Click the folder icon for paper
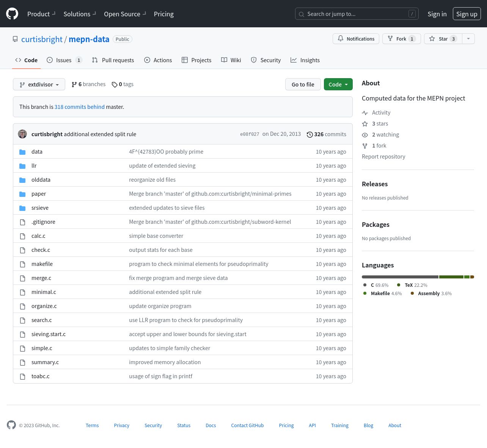This screenshot has height=448, width=487. click(22, 194)
